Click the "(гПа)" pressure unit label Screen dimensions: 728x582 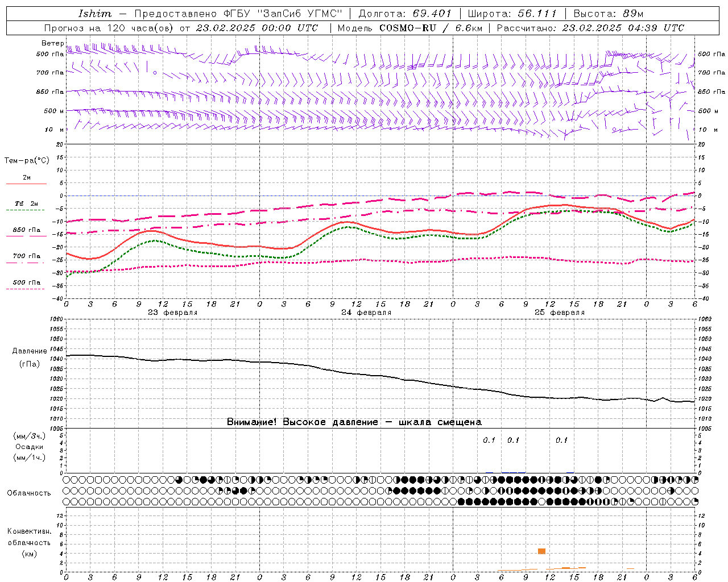pyautogui.click(x=30, y=364)
